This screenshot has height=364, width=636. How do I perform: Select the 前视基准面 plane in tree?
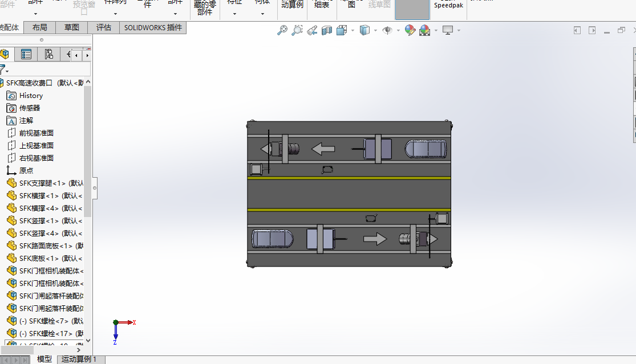[x=37, y=133]
